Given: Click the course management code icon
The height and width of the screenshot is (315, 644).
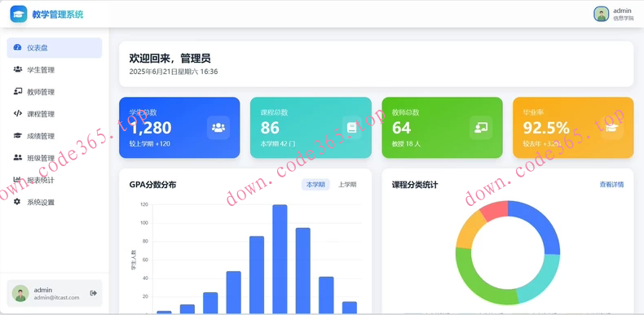Looking at the screenshot, I should [17, 114].
